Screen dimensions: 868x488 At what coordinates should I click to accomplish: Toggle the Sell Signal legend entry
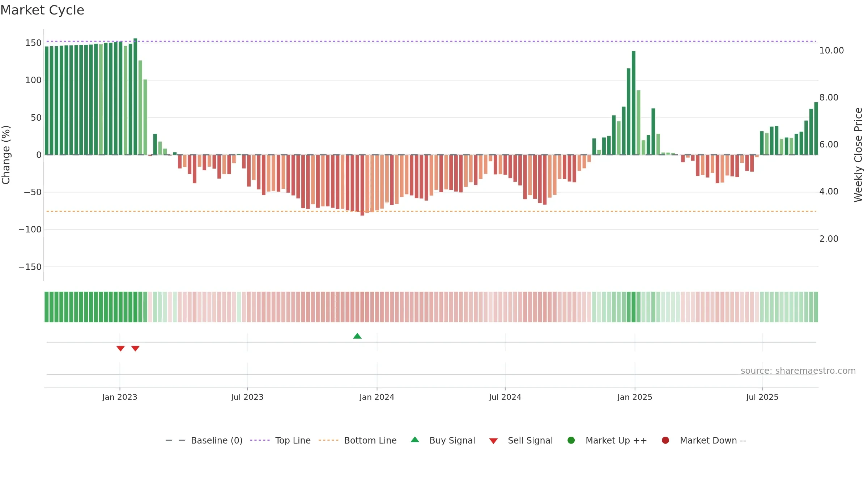[521, 440]
